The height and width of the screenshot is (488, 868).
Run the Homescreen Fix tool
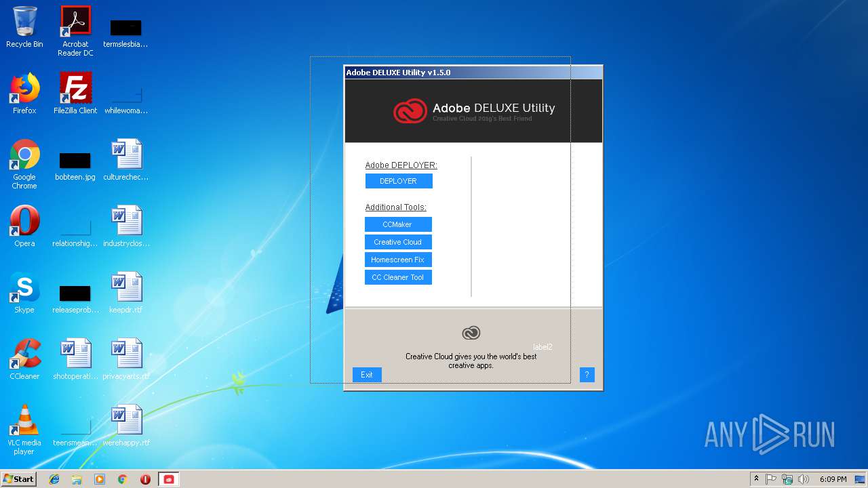(398, 260)
